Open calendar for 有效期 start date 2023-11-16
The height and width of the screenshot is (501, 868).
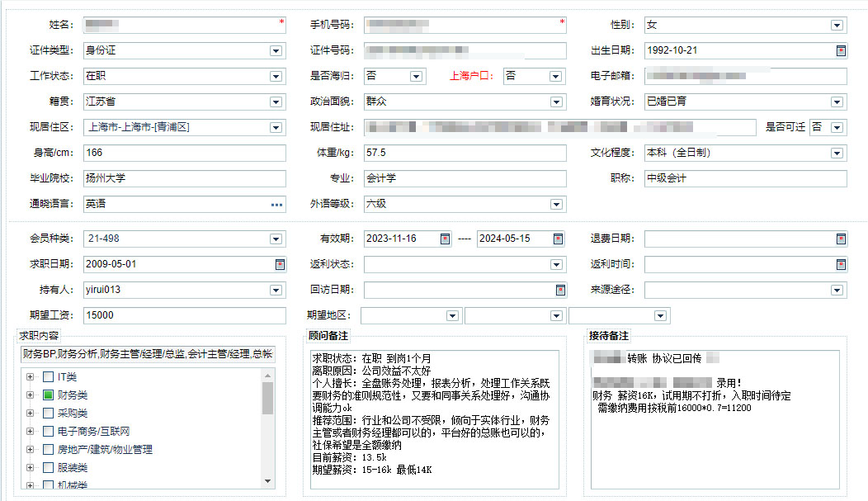point(445,239)
